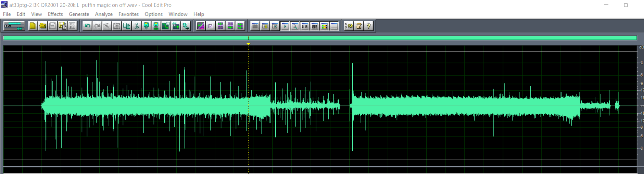Open the Options menu
This screenshot has width=644, height=174.
(153, 14)
